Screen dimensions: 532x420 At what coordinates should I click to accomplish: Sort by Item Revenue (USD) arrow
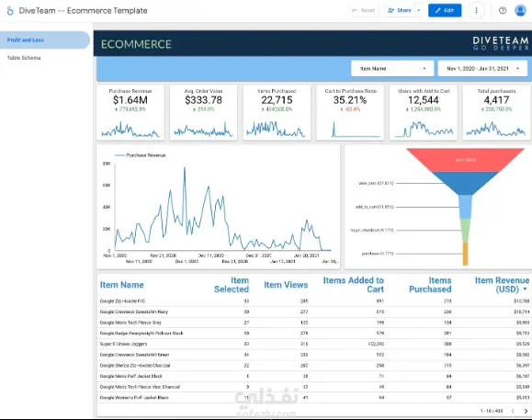(526, 289)
